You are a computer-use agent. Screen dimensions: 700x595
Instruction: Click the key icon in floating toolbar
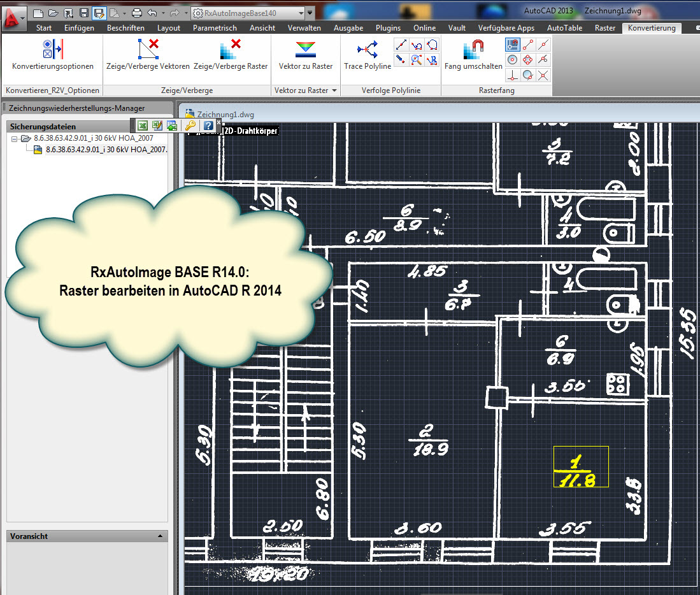point(190,125)
